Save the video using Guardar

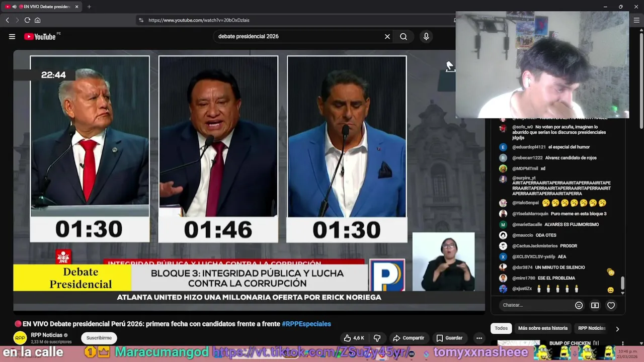(x=450, y=338)
